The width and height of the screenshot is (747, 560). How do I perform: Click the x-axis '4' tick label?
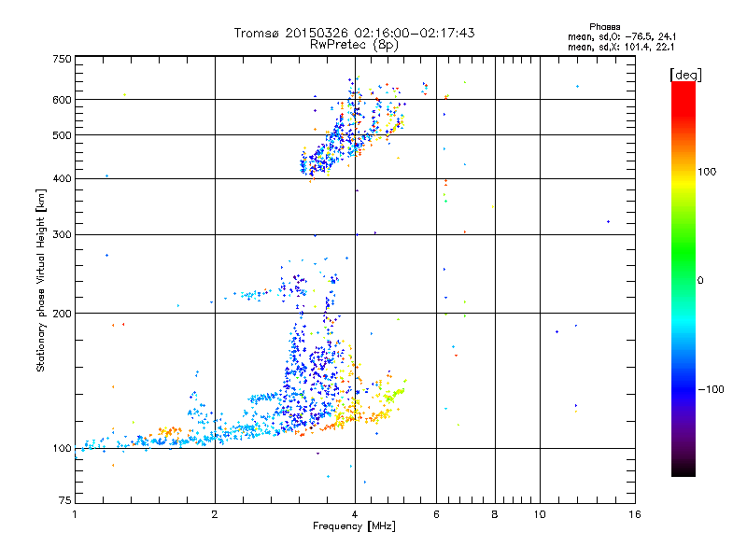click(355, 514)
